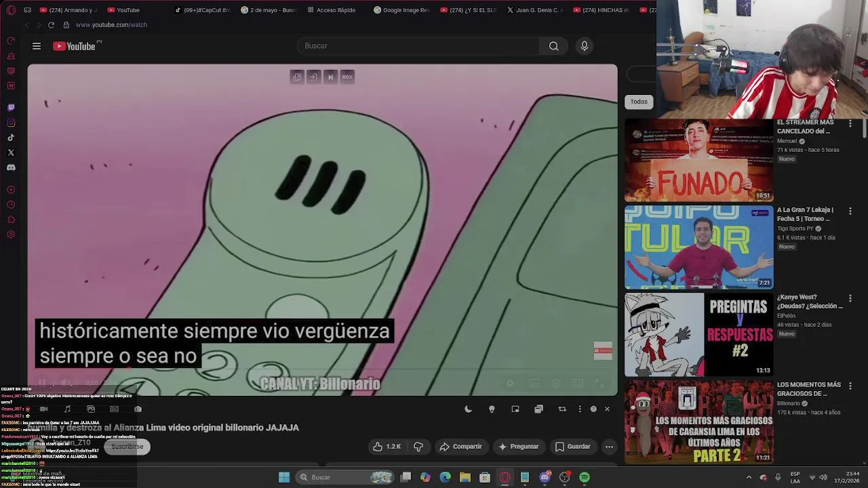The width and height of the screenshot is (868, 488).
Task: Click the YouTube Buscar search field
Action: coord(418,46)
